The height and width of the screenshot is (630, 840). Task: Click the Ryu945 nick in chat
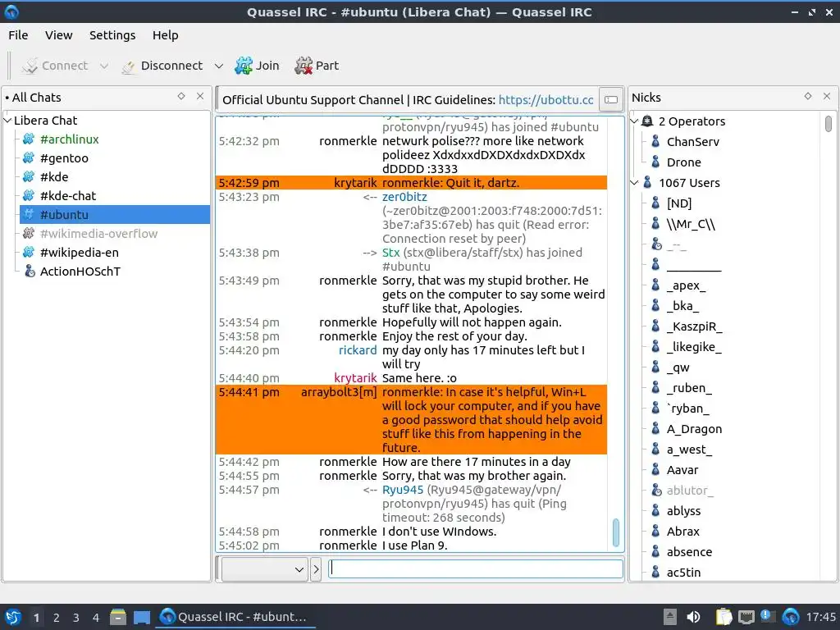[x=402, y=491]
